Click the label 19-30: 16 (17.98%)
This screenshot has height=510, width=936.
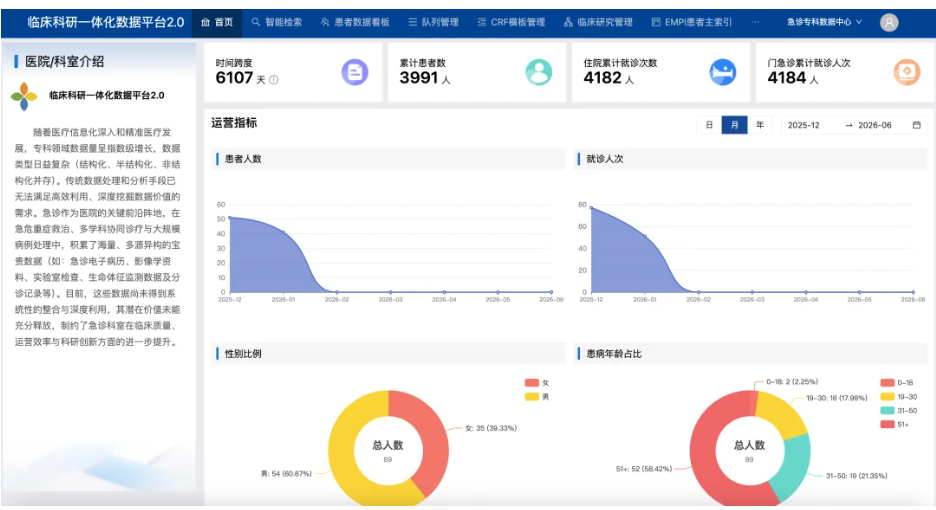[836, 398]
